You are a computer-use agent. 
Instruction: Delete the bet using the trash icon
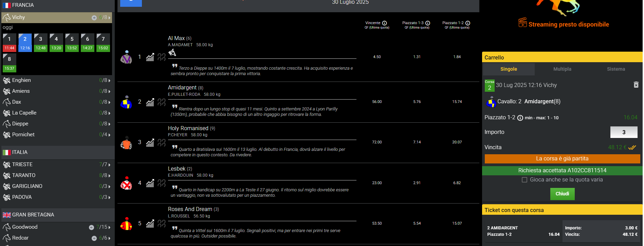tap(636, 85)
